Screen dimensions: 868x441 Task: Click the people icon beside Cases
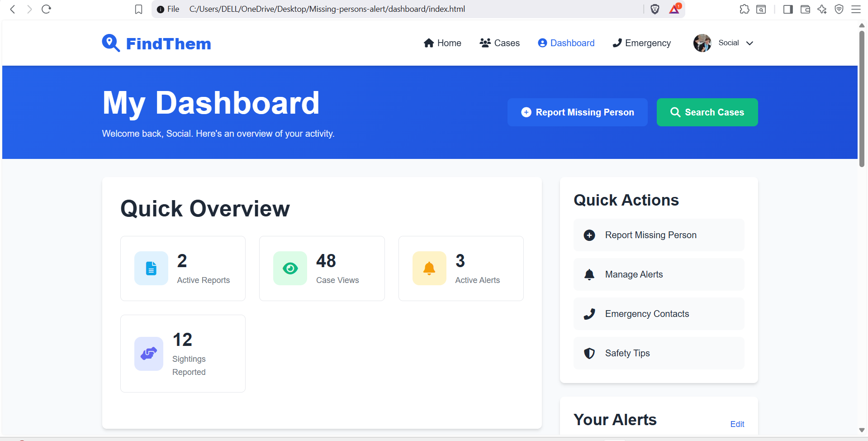coord(485,43)
